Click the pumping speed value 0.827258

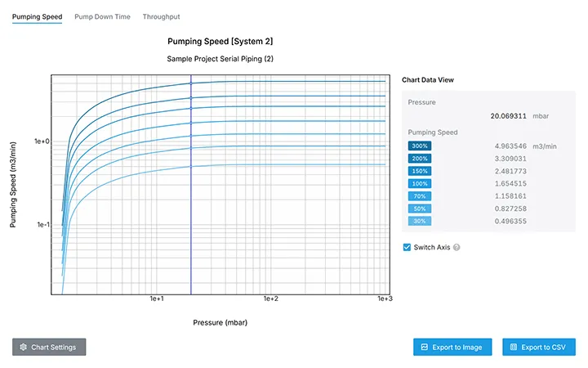510,209
